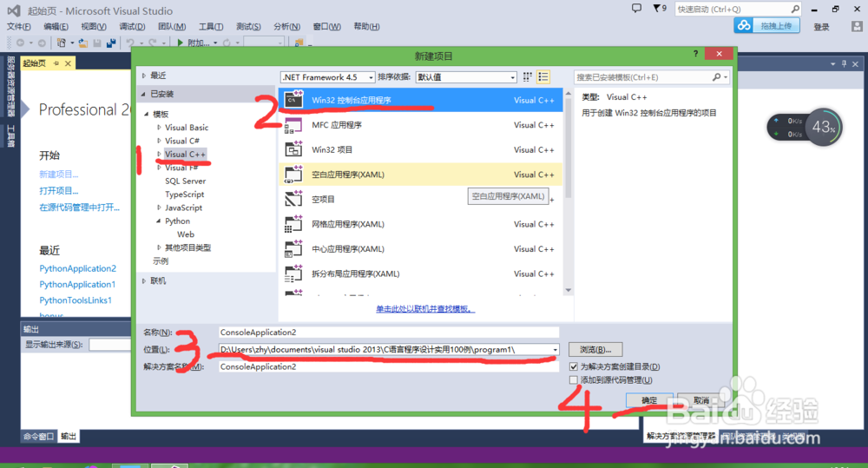Enable 添加到源代码管理 checkbox
Viewport: 868px width, 468px height.
(574, 380)
